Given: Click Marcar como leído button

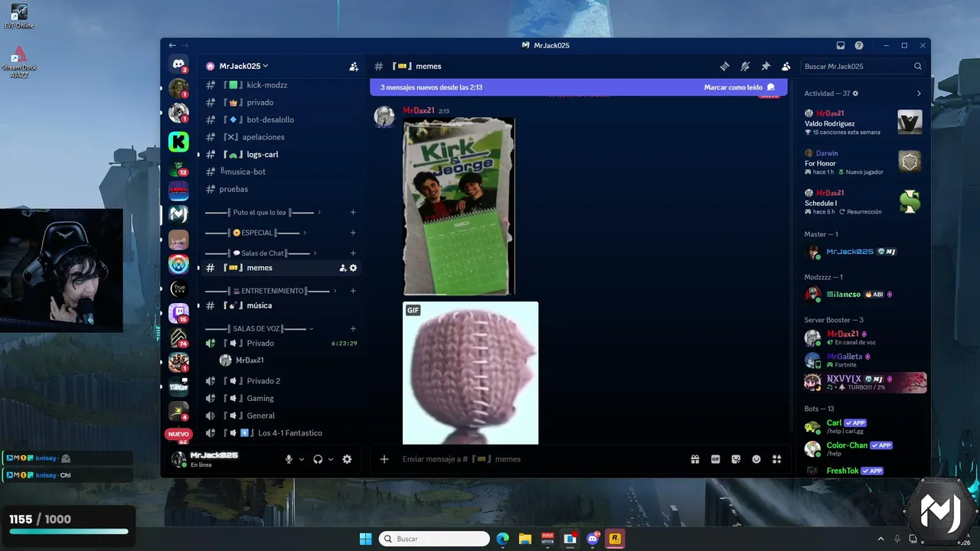Looking at the screenshot, I should click(739, 87).
